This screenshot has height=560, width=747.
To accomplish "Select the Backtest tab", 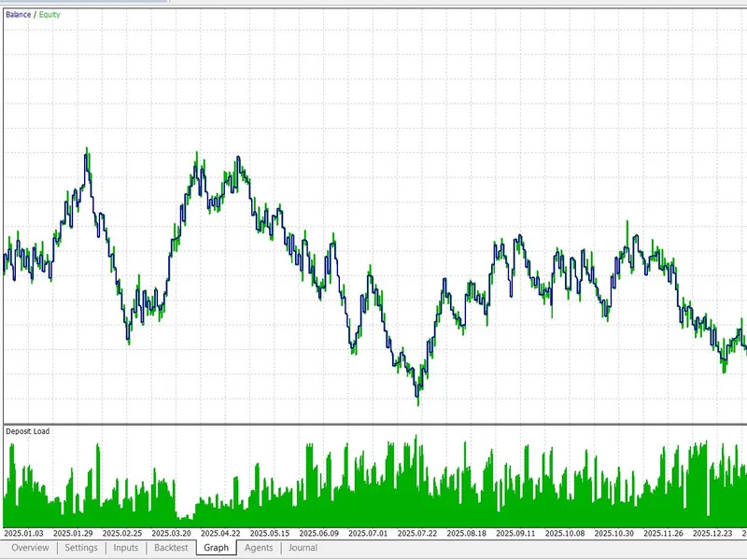I will point(171,548).
